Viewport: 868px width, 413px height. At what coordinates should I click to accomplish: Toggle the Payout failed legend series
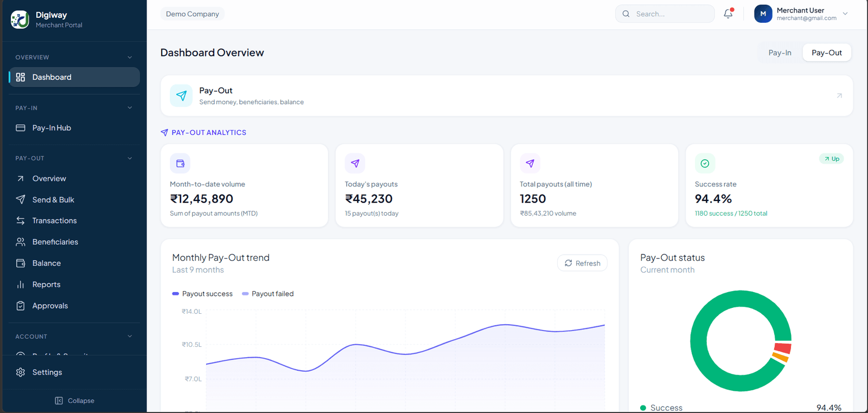click(268, 294)
